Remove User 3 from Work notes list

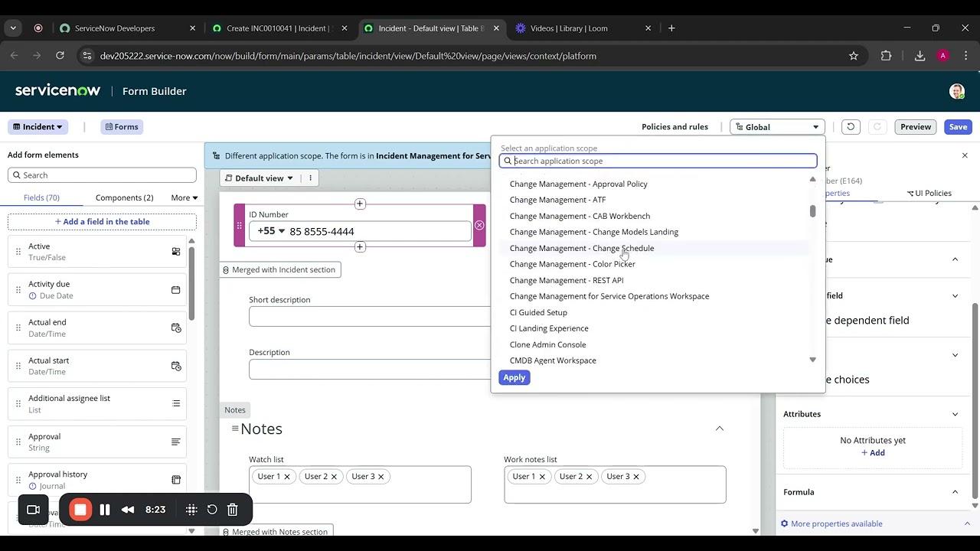(x=635, y=477)
